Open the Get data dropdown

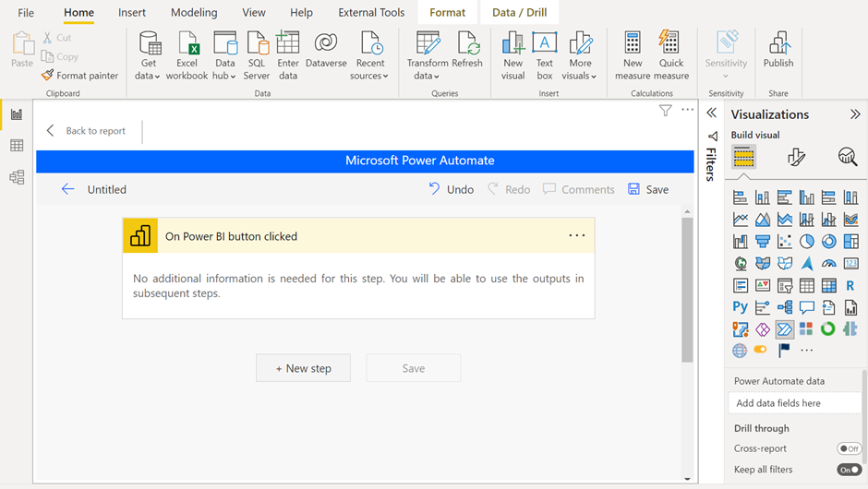(148, 56)
